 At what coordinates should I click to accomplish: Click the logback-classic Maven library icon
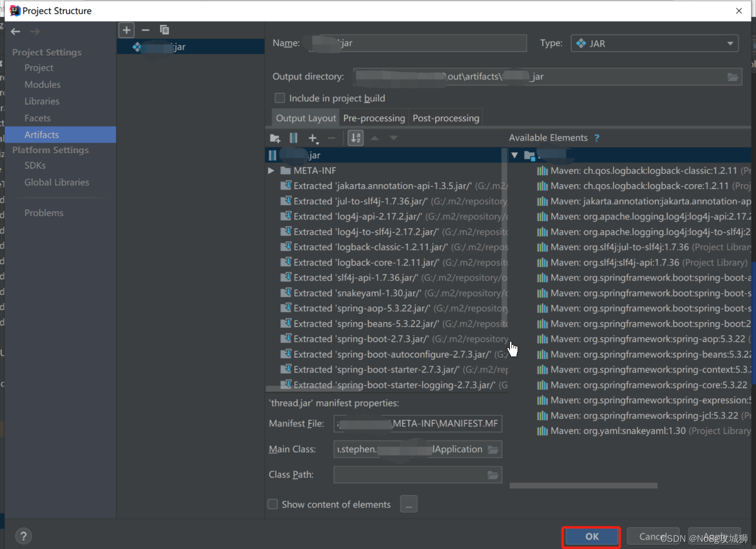542,171
